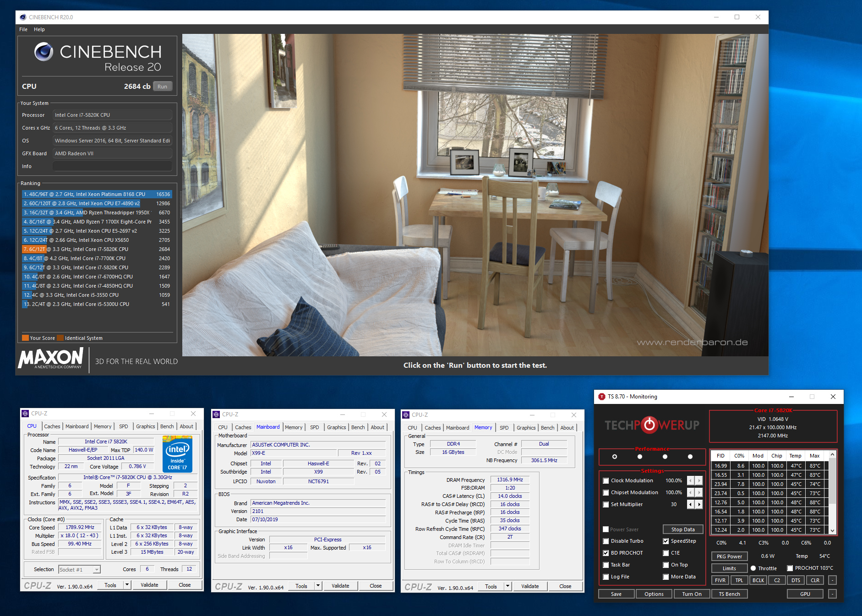This screenshot has height=616, width=862.
Task: Click Validate in the CPU-Z Mainboard window
Action: click(340, 586)
